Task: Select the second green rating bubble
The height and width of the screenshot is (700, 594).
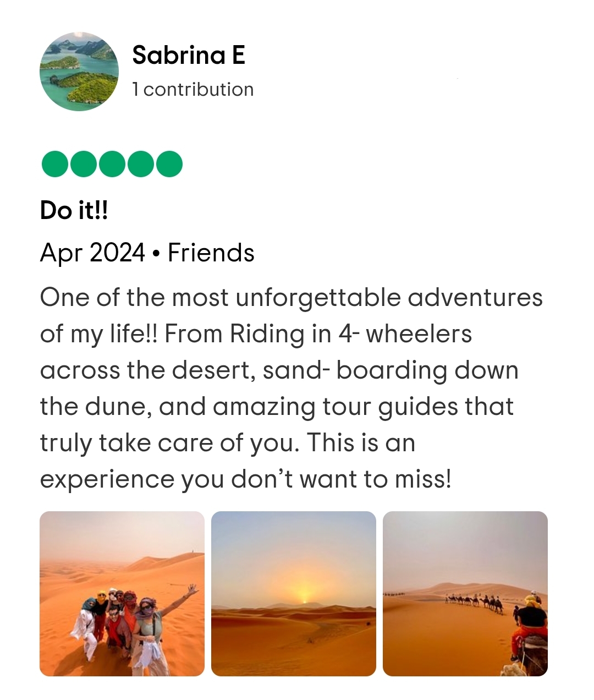Action: click(84, 164)
